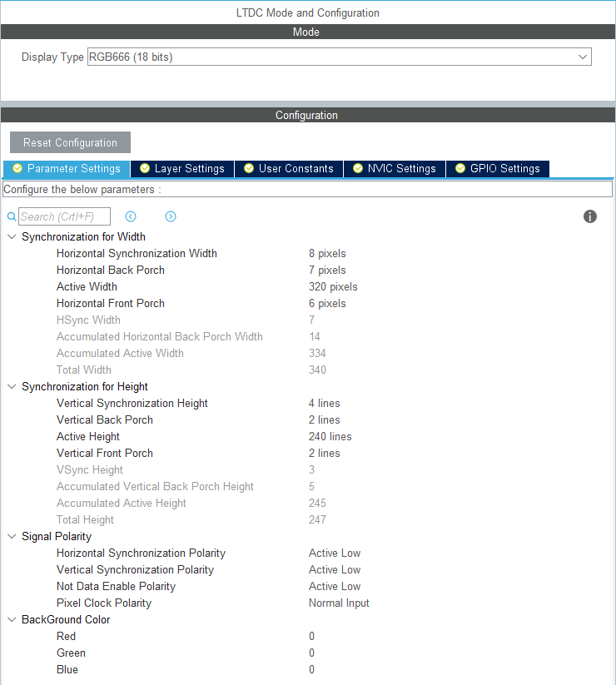
Task: Select the Pixel Clock Polarity row label
Action: [x=104, y=603]
